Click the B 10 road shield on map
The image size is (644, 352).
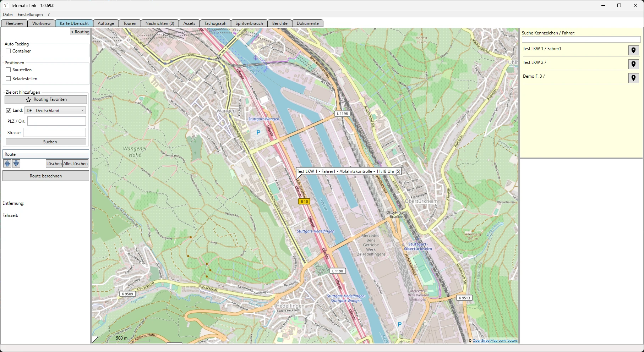point(304,202)
